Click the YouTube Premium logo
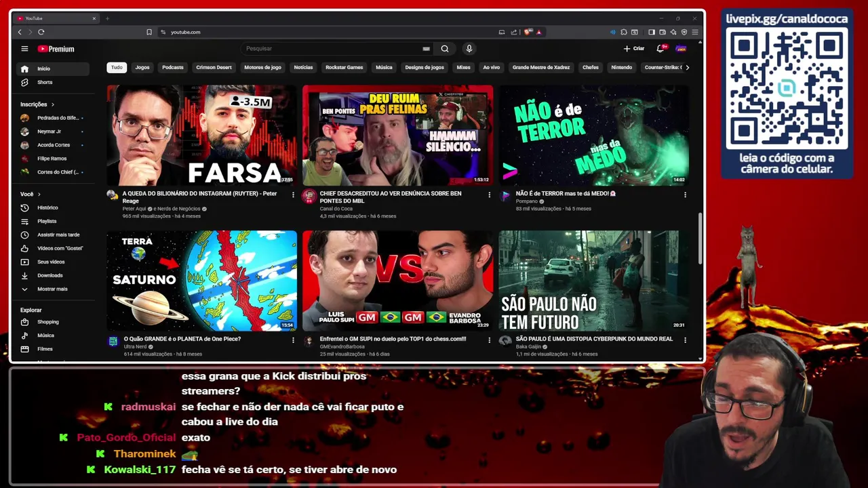868x488 pixels. [x=56, y=49]
